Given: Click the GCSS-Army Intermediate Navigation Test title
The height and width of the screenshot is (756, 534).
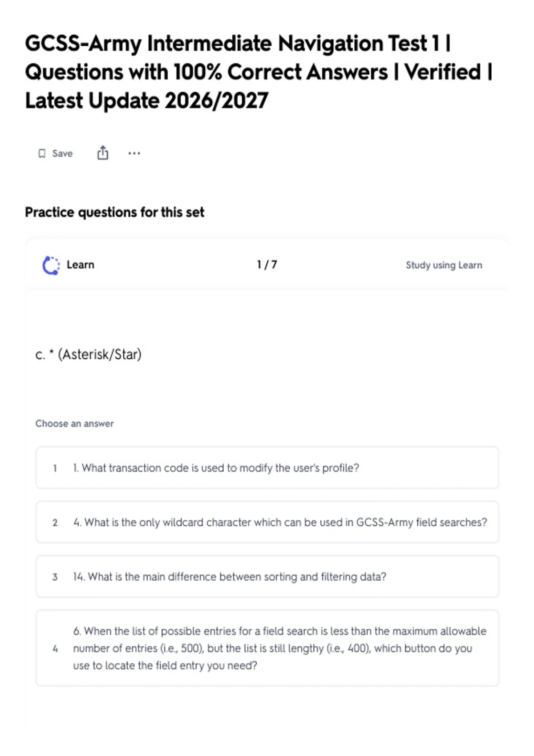Looking at the screenshot, I should [x=259, y=72].
